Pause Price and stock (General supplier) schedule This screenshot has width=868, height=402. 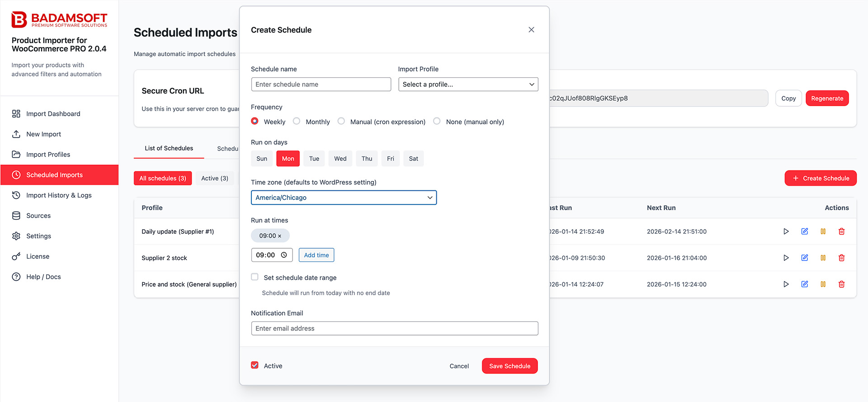(823, 284)
